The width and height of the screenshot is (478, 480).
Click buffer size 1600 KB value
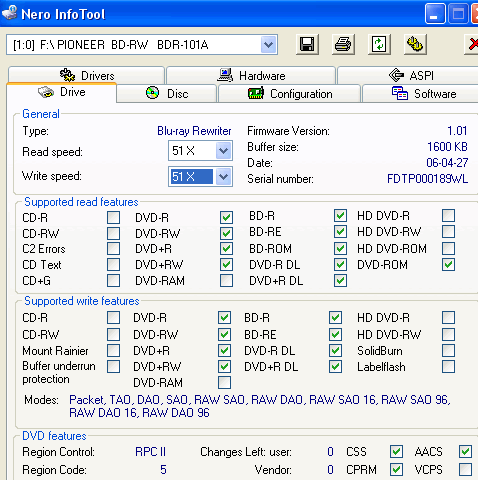447,147
